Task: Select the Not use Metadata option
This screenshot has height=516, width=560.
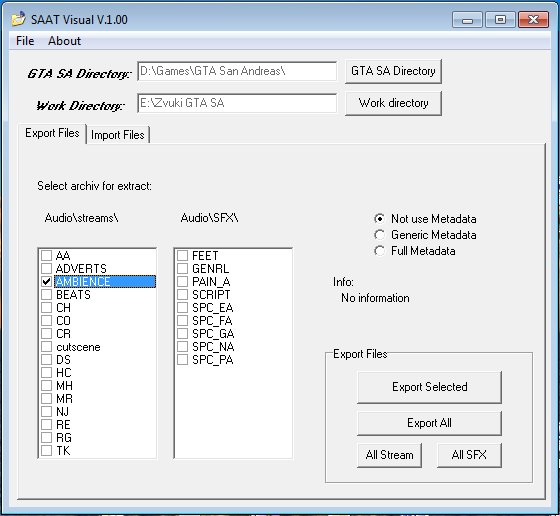Action: (x=379, y=219)
